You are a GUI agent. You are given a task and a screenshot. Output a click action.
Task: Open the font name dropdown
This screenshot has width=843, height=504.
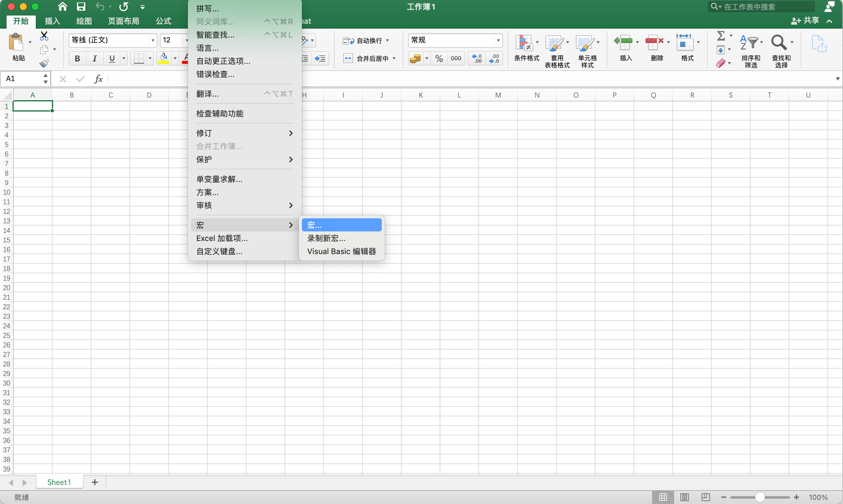tap(153, 40)
